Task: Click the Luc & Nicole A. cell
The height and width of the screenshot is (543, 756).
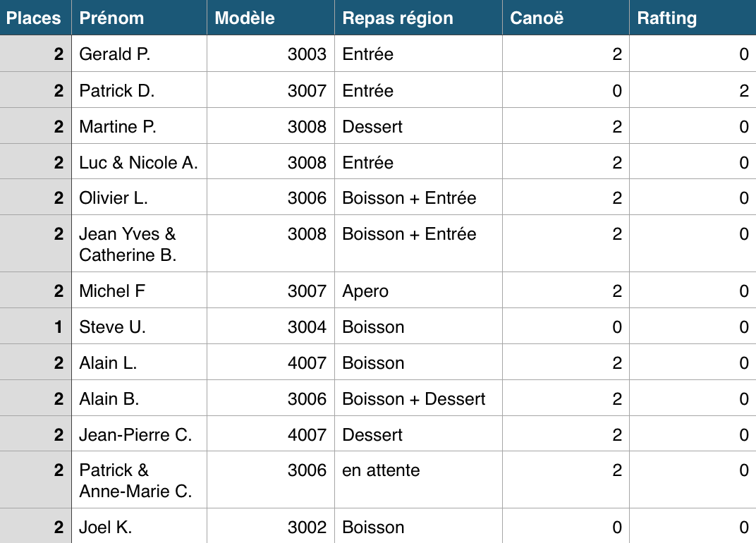Action: [140, 161]
